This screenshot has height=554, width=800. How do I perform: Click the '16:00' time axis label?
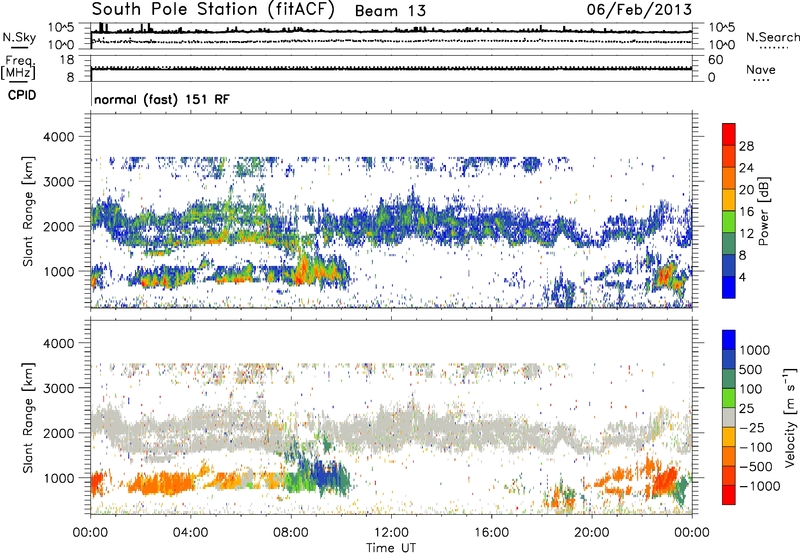(491, 533)
